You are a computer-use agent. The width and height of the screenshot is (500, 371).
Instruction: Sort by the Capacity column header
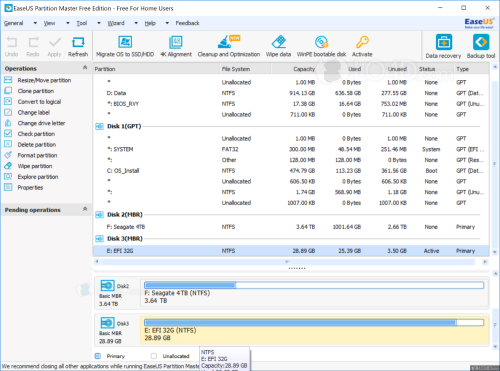tap(294, 69)
